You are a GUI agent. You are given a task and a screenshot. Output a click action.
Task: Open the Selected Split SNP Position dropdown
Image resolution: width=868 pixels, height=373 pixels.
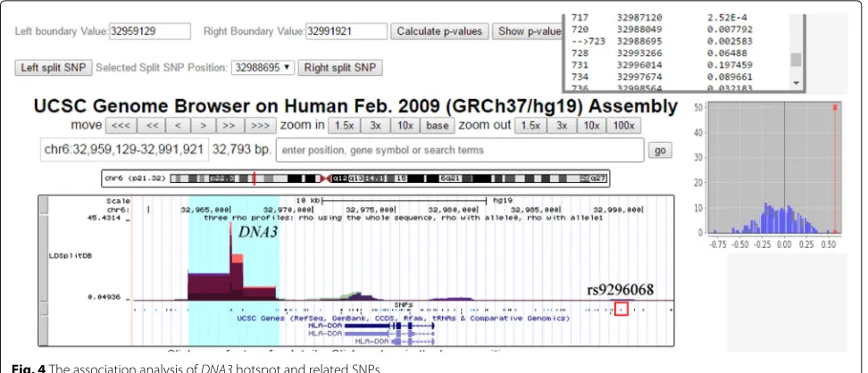[263, 68]
